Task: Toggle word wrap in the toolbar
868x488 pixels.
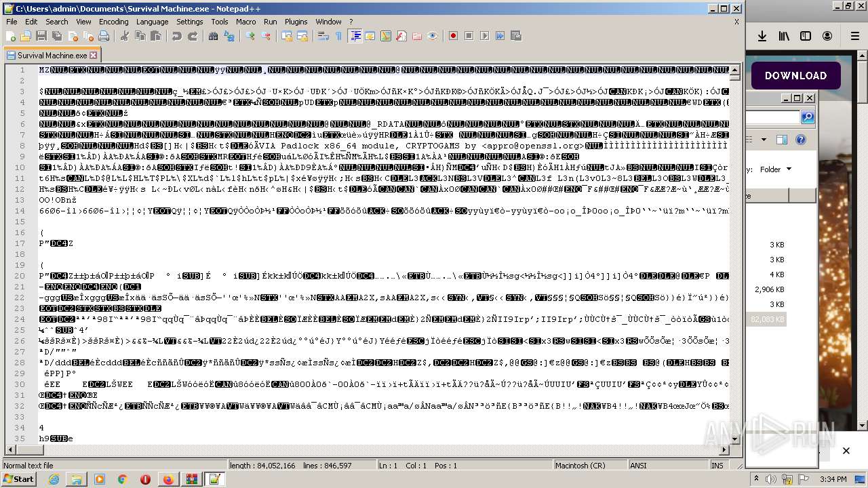Action: tap(323, 36)
